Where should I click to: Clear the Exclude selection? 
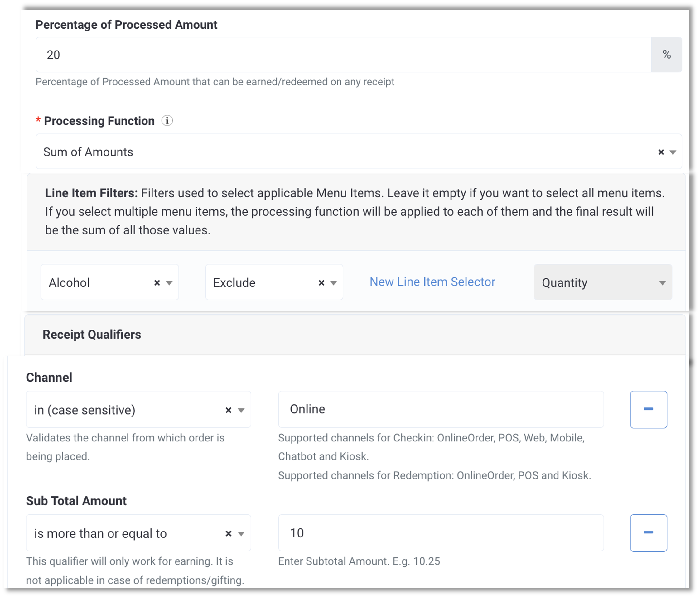pos(321,283)
